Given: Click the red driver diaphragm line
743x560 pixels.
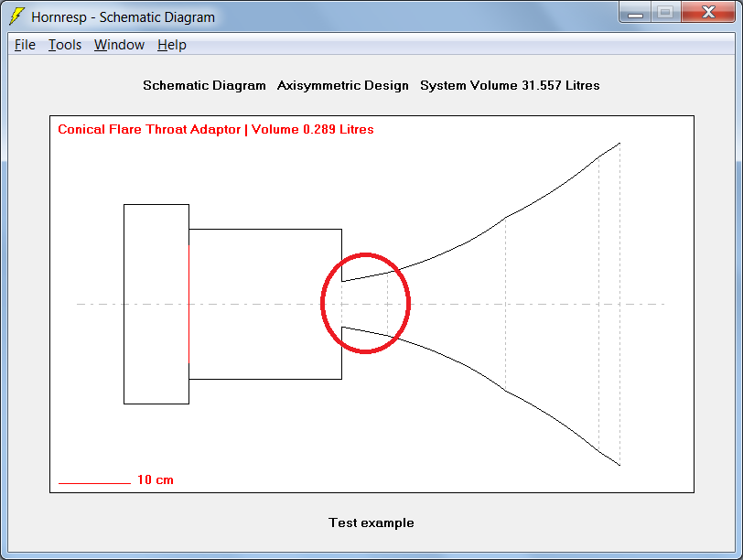Looking at the screenshot, I should coord(189,304).
